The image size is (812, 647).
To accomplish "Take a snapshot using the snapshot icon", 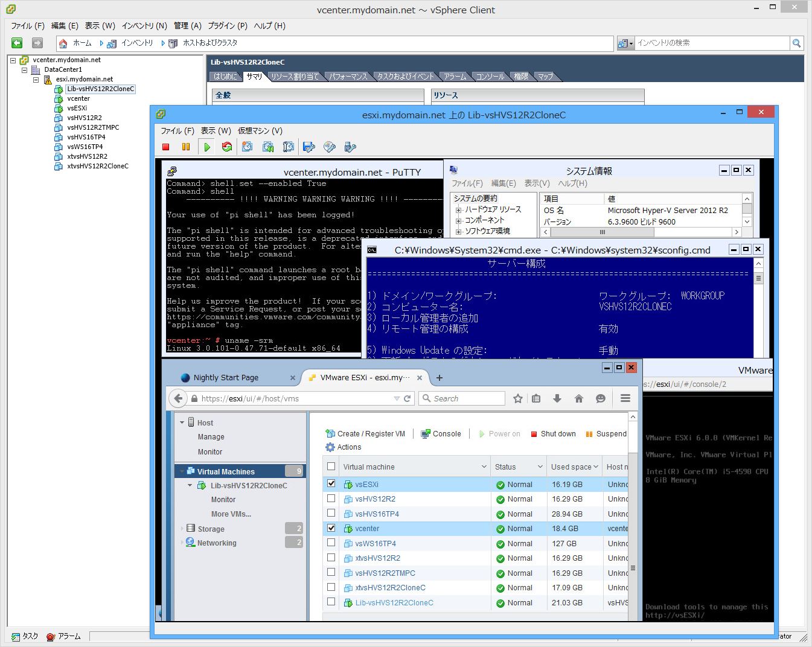I will coord(248,147).
